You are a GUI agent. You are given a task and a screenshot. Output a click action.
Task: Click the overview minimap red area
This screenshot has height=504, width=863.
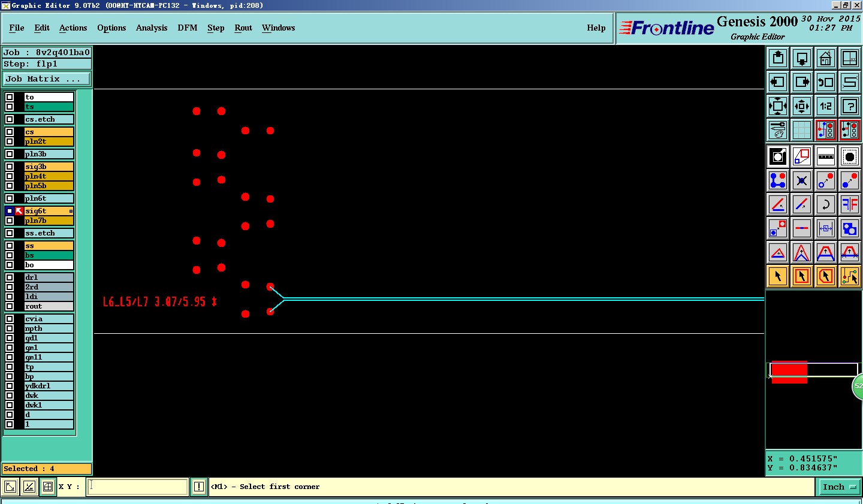pyautogui.click(x=789, y=372)
